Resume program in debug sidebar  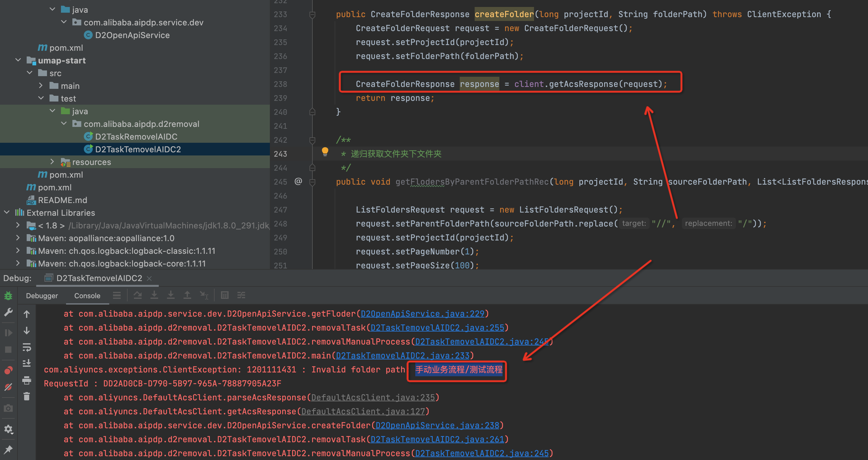click(9, 333)
